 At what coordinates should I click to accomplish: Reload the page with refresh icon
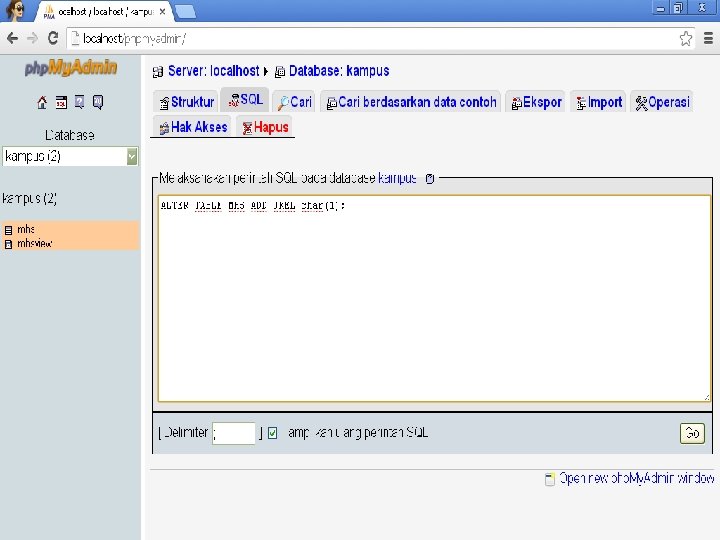53,38
